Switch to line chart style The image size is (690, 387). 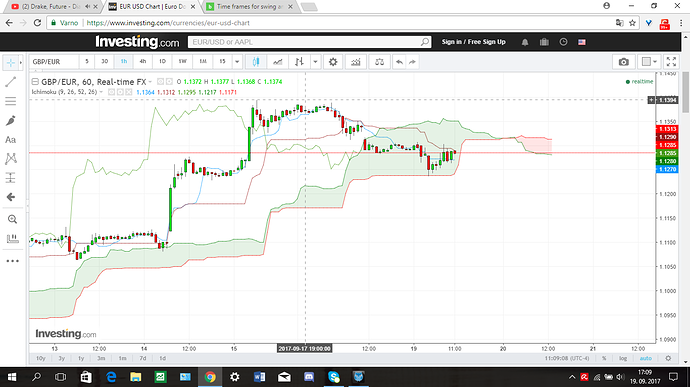(278, 62)
